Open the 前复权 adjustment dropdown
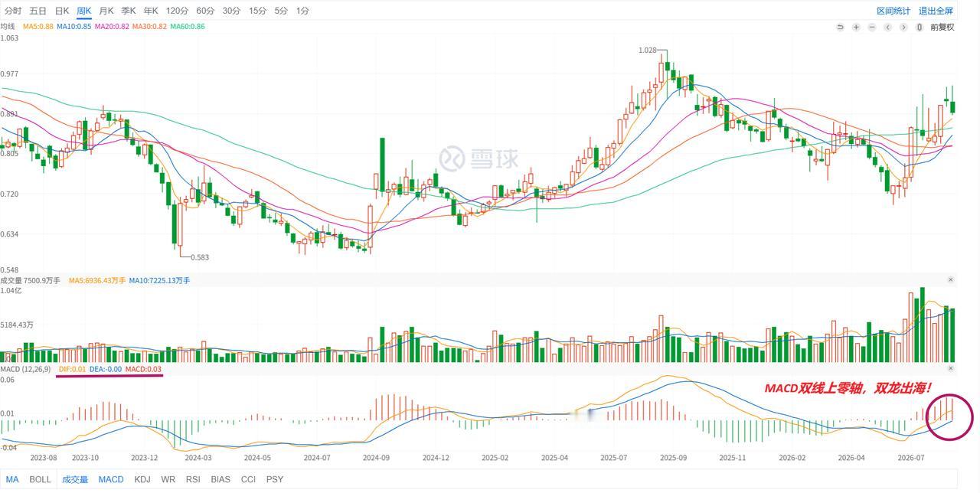Screen dimensions: 980x493 pos(942,27)
